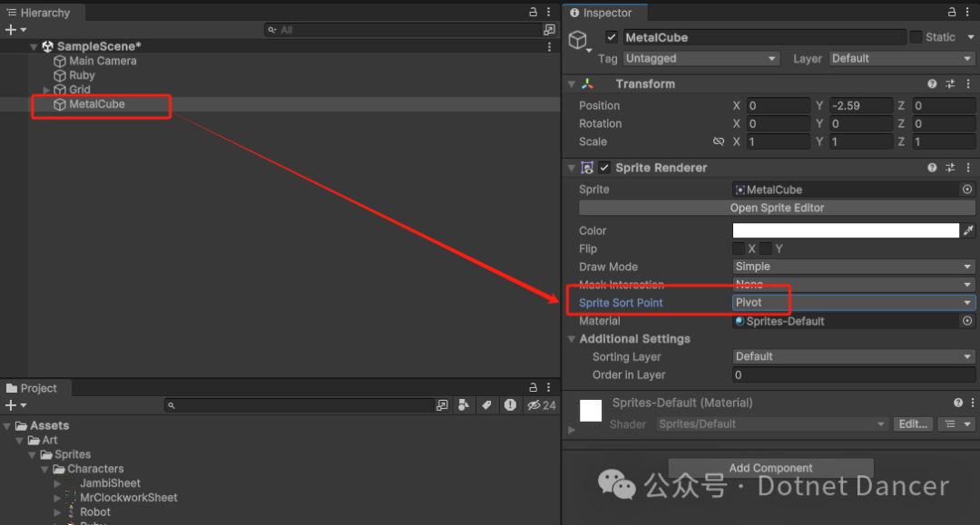980x525 pixels.
Task: Click the Hierarchy panel lock icon
Action: [534, 12]
